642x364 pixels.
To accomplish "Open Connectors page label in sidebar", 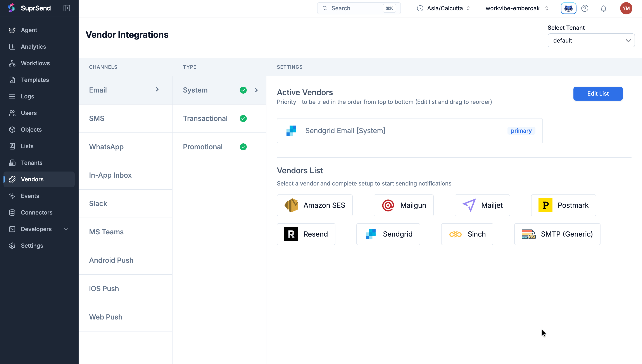I will pos(36,213).
